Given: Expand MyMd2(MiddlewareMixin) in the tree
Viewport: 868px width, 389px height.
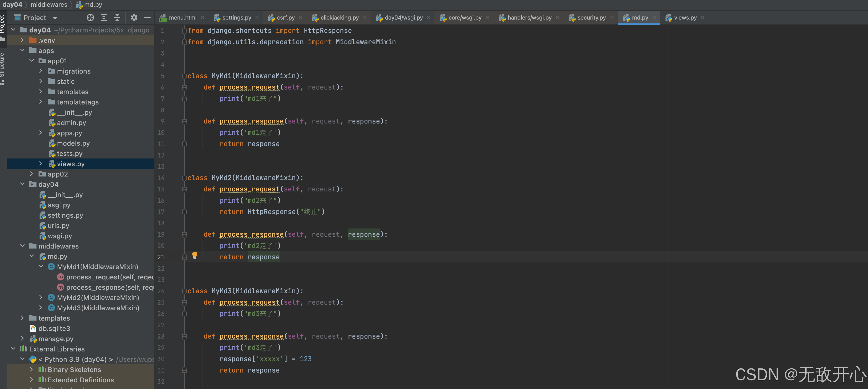Looking at the screenshot, I should 41,297.
